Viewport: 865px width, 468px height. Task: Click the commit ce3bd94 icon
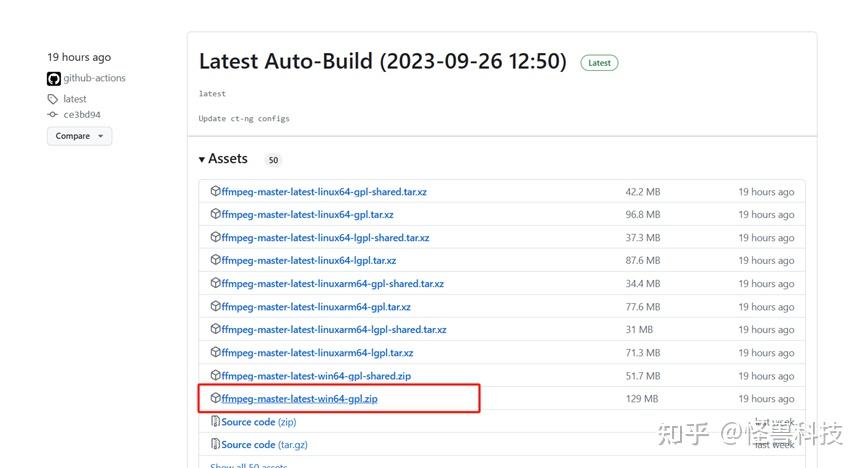(53, 115)
